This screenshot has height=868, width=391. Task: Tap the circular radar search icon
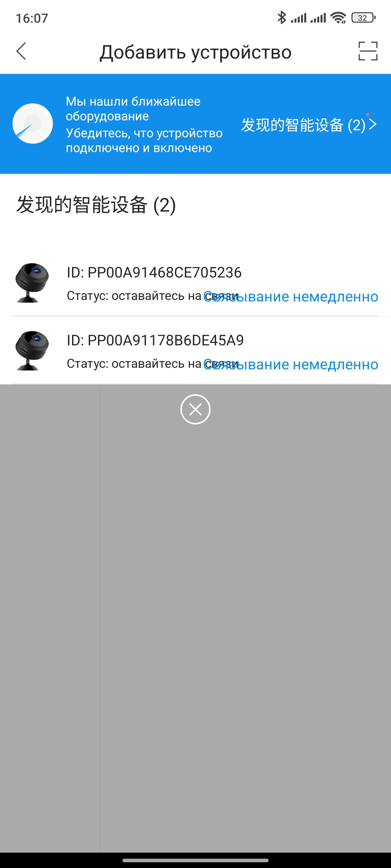click(x=33, y=124)
